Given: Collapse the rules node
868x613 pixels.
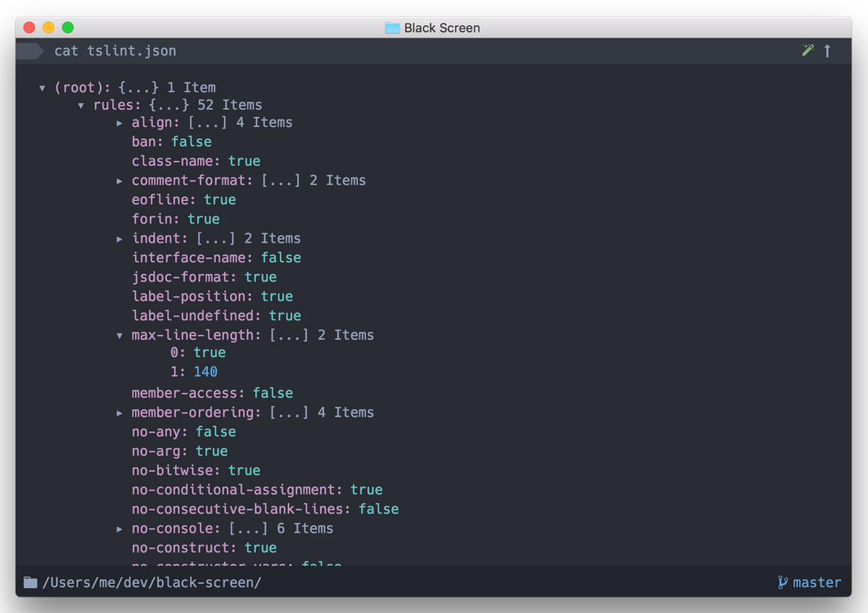Looking at the screenshot, I should pos(81,105).
